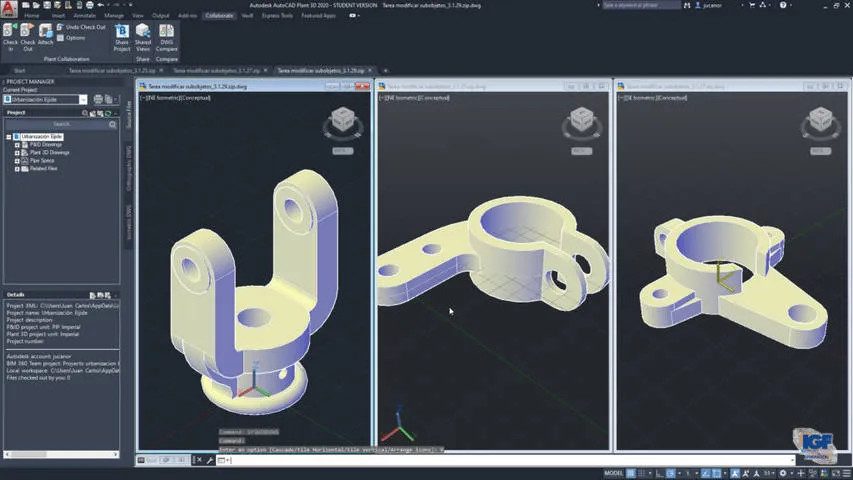Open the Featured Apps ribbon tab
Viewport: 853px width, 480px height.
tap(318, 16)
